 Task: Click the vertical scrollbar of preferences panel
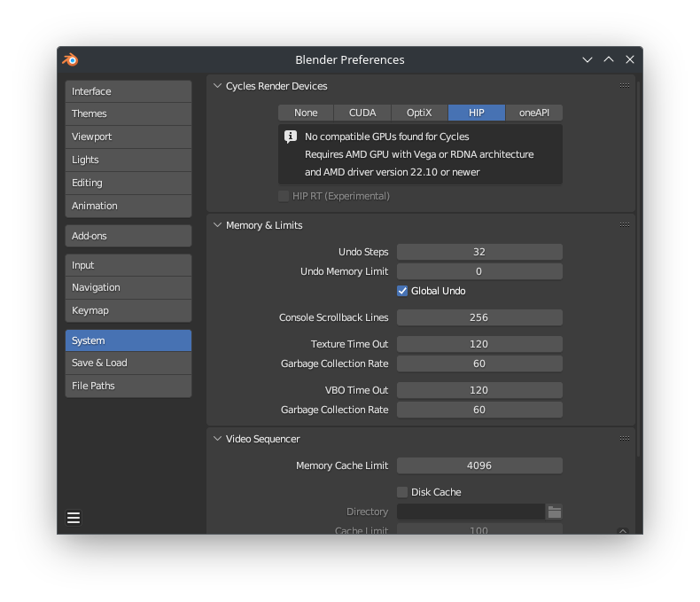point(639,268)
